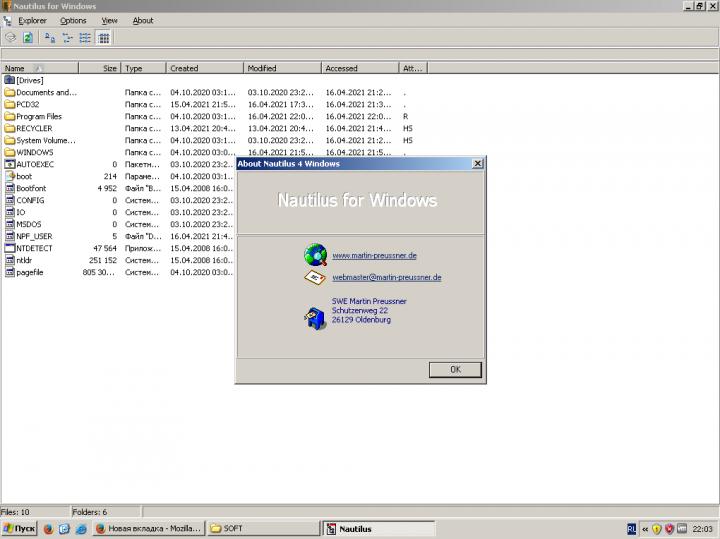Click the globe website icon in About dialog

316,254
